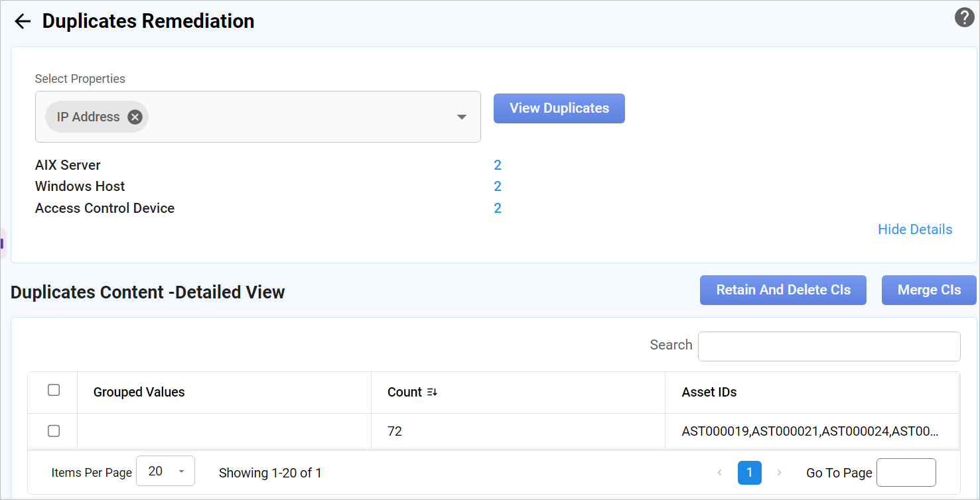Toggle the select-all header checkbox

54,391
